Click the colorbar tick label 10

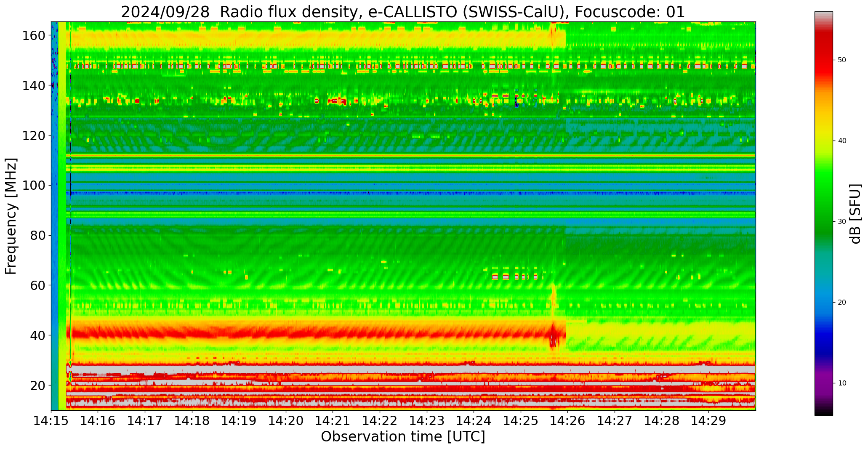point(842,383)
